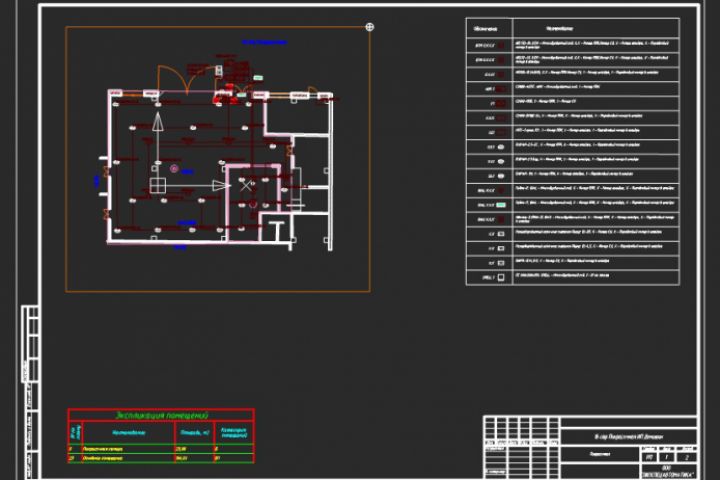Image resolution: width=720 pixels, height=480 pixels.
Task: Click the cyan 'Наименование' header in room table
Action: 129,432
